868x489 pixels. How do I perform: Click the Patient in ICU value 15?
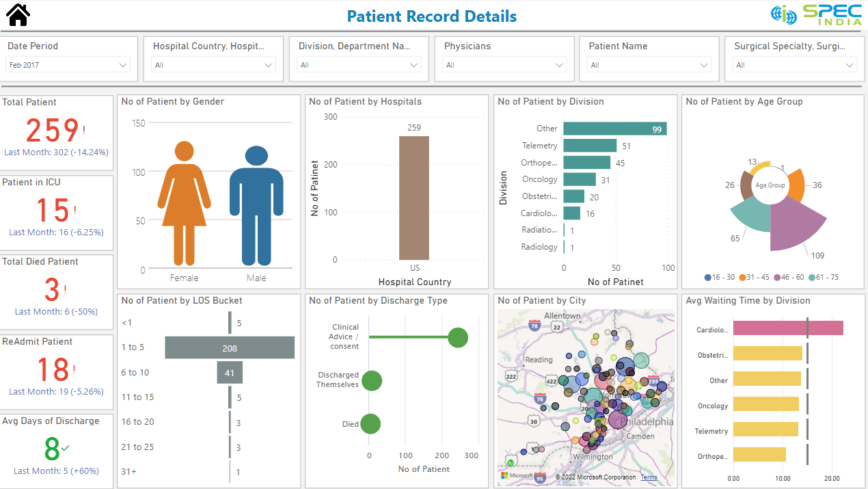(53, 210)
